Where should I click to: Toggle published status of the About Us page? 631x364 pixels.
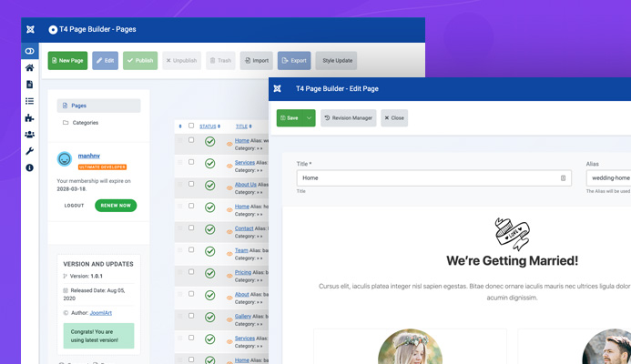click(209, 186)
